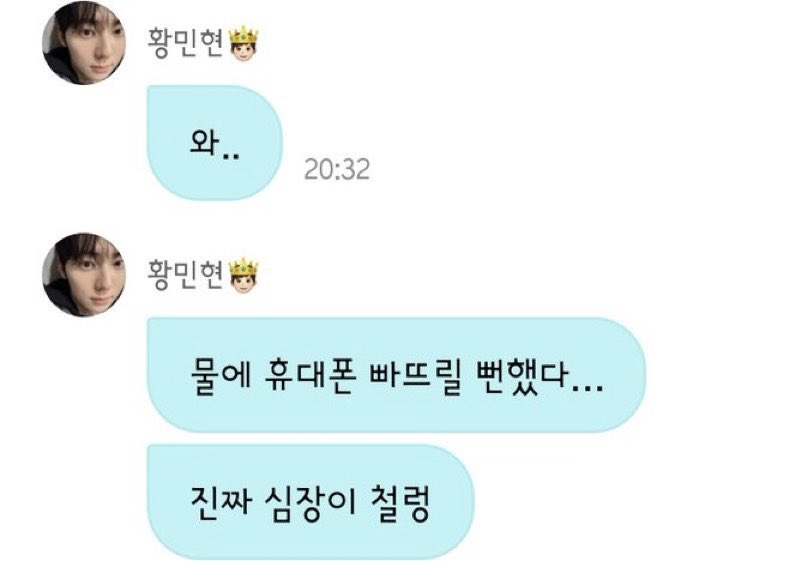
Task: Select the sender name 황민현 above the 와.. bubble
Action: (x=185, y=44)
